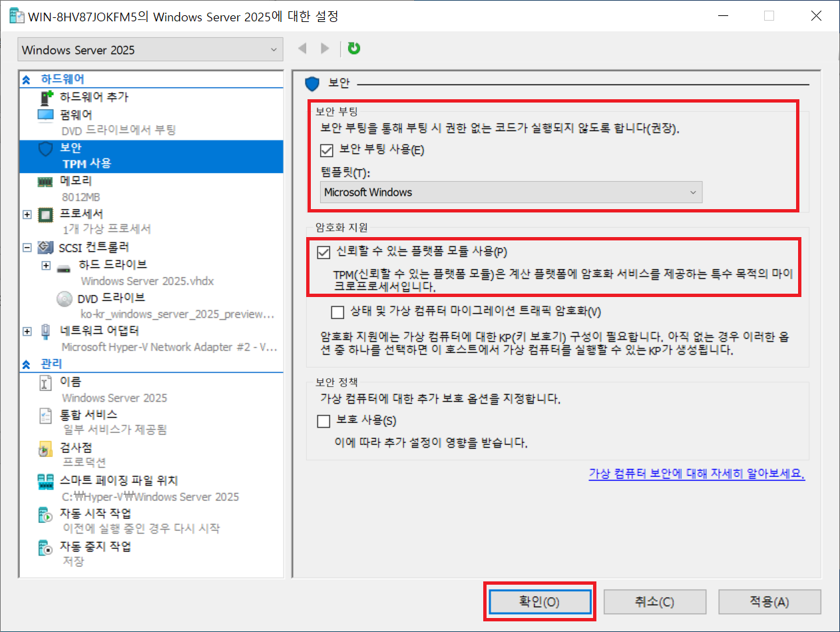Select Smart Paging File Location (스마트 페이징 파일 위치)
The height and width of the screenshot is (632, 840).
click(x=118, y=481)
